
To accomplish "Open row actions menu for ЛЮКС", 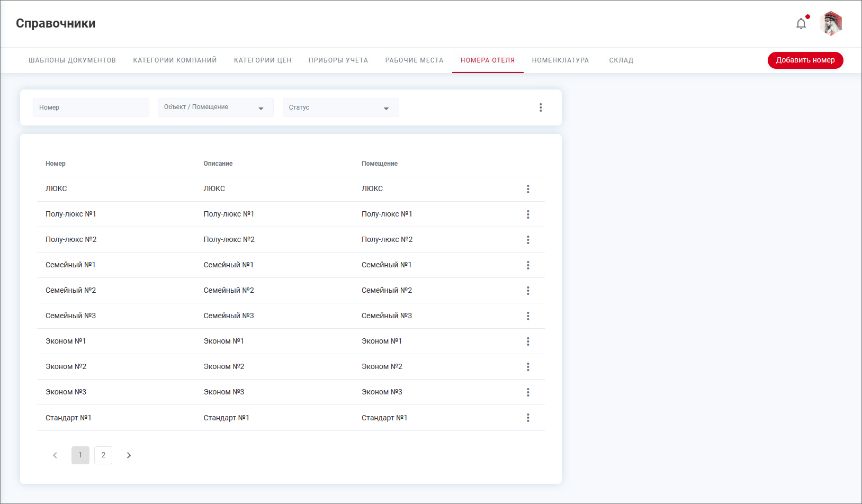I will 528,189.
